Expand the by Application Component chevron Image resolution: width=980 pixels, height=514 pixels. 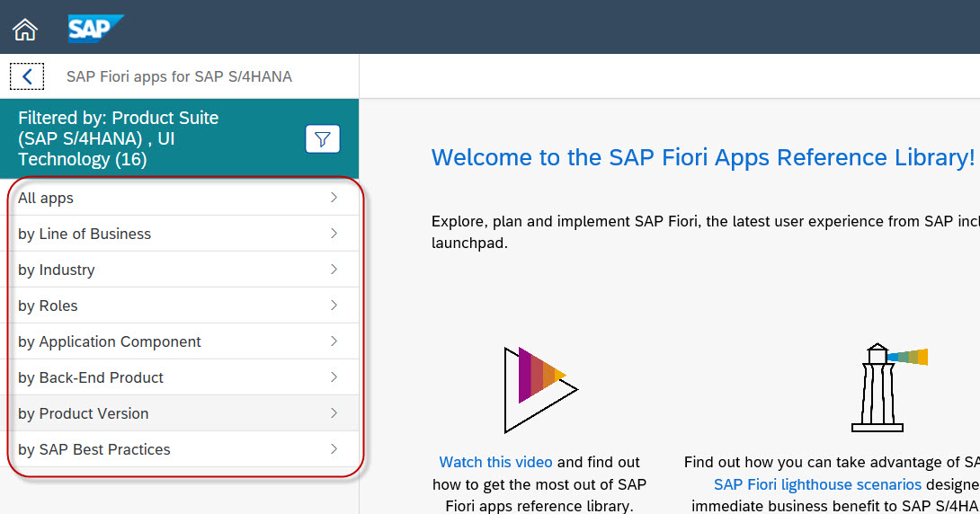pyautogui.click(x=334, y=341)
